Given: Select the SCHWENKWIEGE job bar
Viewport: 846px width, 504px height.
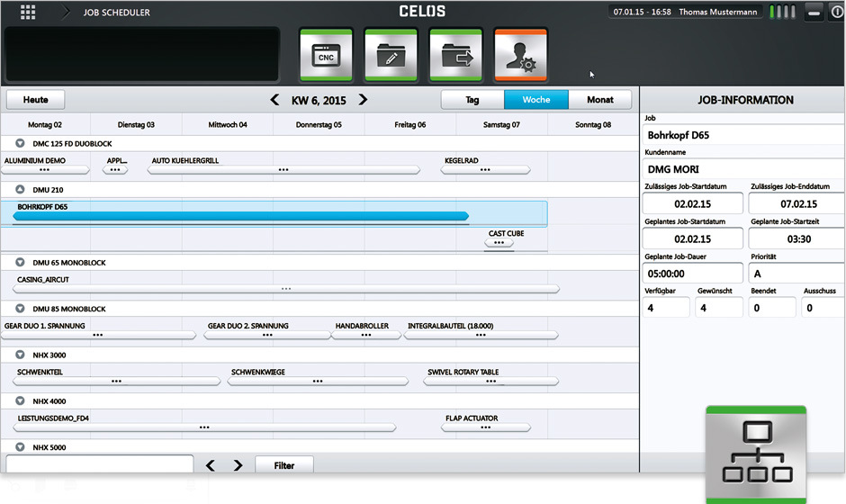Looking at the screenshot, I should [318, 381].
